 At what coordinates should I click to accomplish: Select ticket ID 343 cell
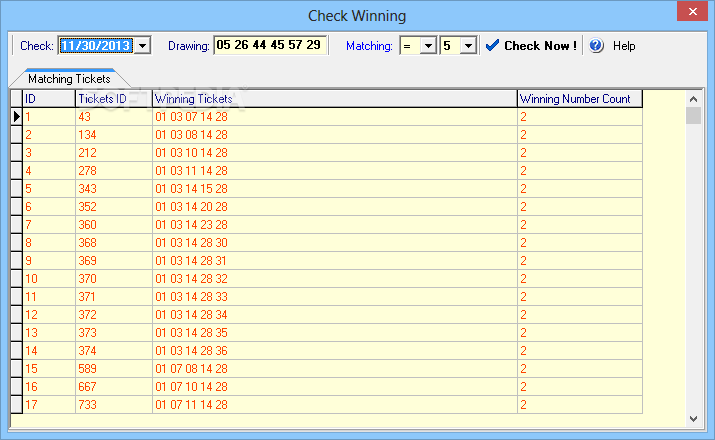click(114, 189)
